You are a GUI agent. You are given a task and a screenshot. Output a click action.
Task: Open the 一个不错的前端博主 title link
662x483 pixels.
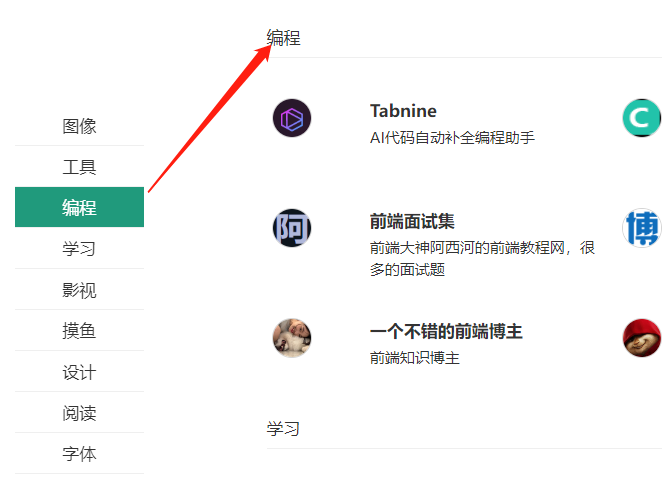446,331
